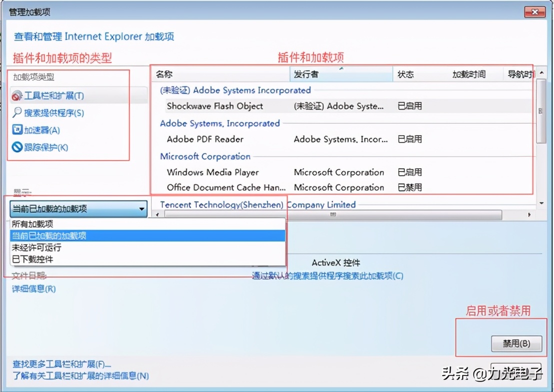Click the (未验证) Adobe Systems Incorporated group header
The image size is (554, 392).
(235, 90)
